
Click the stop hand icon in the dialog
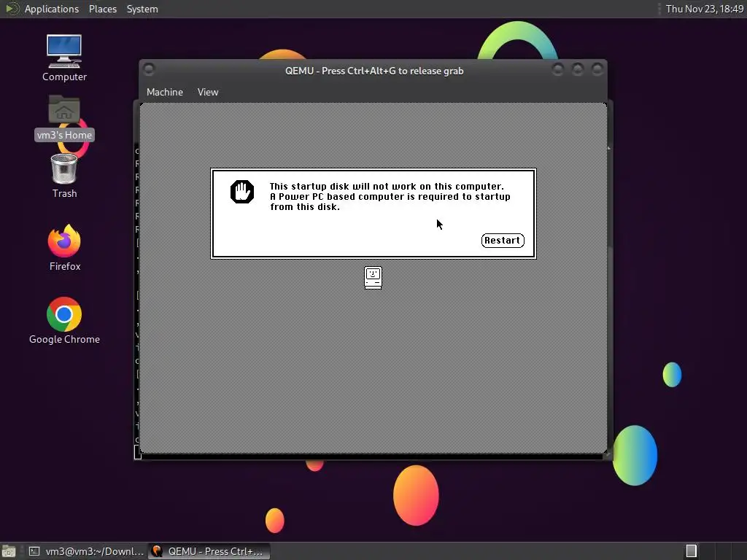pos(242,192)
